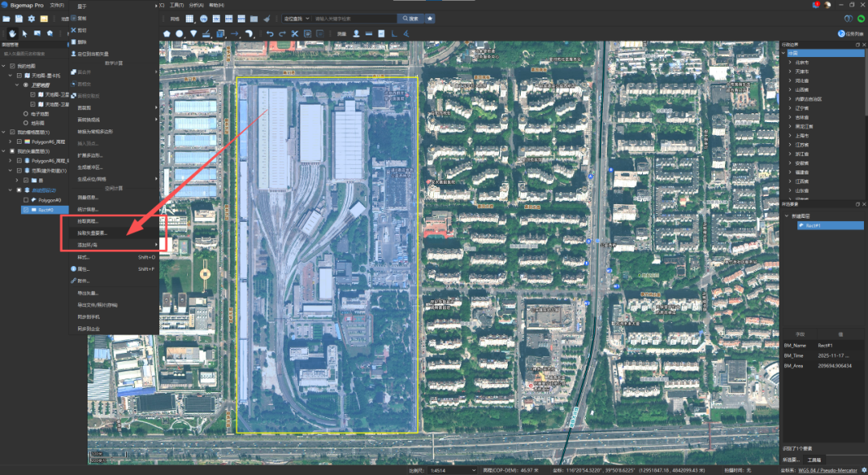Choose 属性 in the context menu
Image resolution: width=868 pixels, height=475 pixels.
point(113,269)
